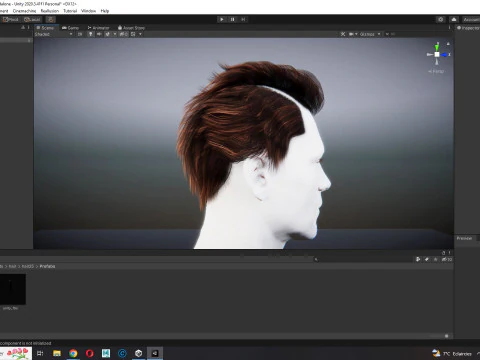
Task: Toggle the orientation gizmo lock icon
Action: (448, 44)
